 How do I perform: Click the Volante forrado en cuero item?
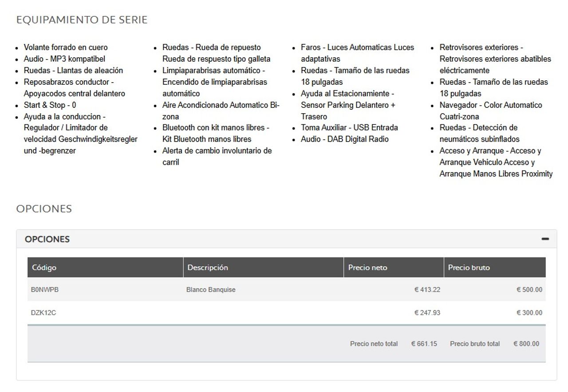(66, 48)
